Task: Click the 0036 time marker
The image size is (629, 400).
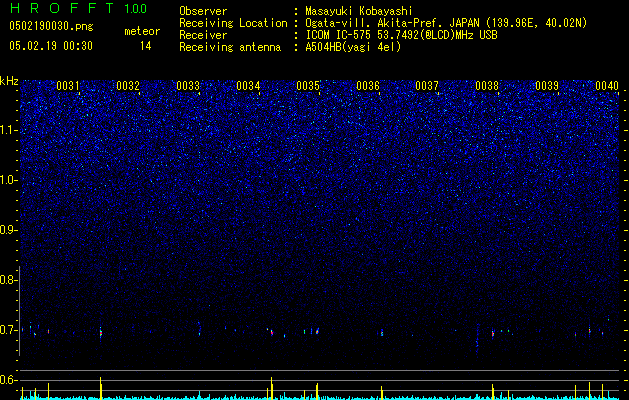Action: (x=368, y=86)
